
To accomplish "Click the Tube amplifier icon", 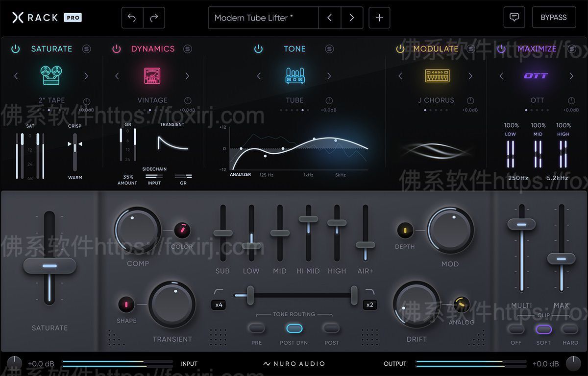I will point(294,75).
